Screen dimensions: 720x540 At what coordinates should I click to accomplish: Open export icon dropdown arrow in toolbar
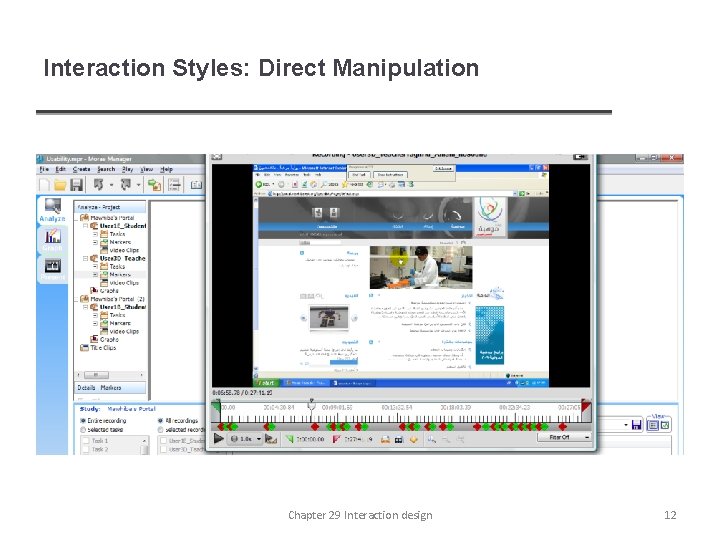click(138, 185)
